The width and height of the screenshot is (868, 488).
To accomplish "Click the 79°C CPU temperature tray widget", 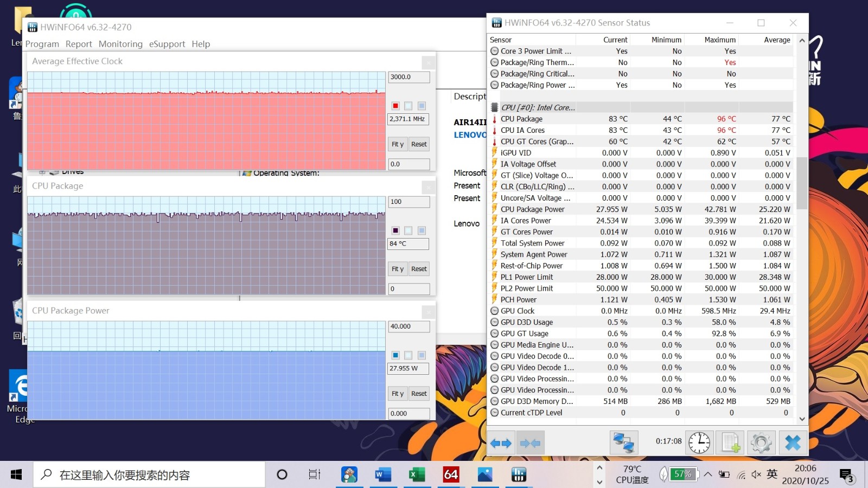I will [632, 474].
